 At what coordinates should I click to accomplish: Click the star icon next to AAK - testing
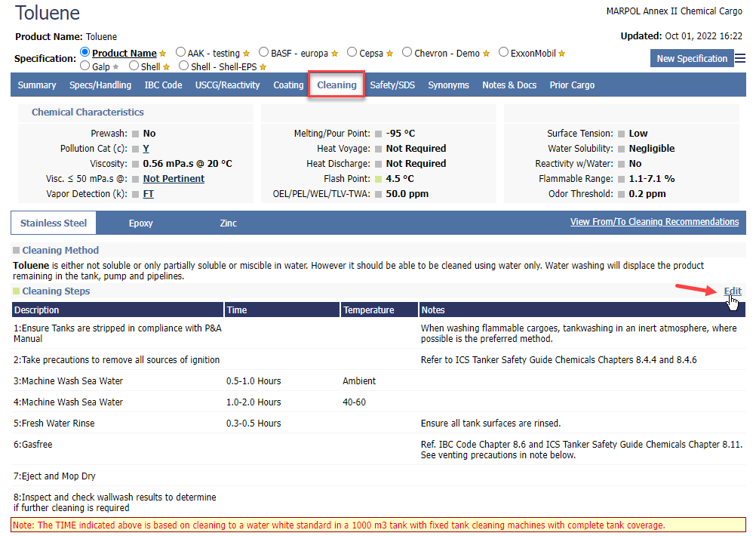[247, 54]
